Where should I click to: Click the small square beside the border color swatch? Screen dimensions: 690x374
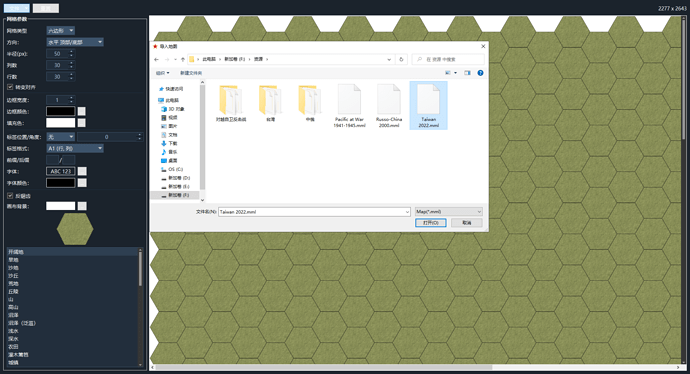point(81,111)
